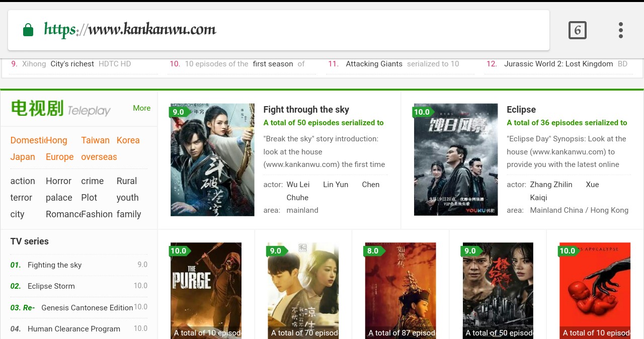Open the Apocalypse red poster

[x=595, y=291]
